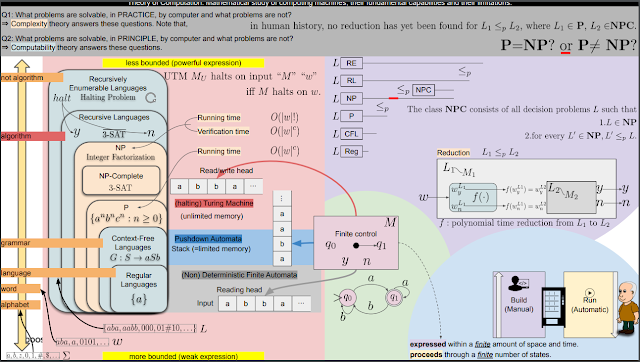The height and width of the screenshot is (362, 640).
Task: Click the '(unlimited memory)' text
Action: coord(212,216)
